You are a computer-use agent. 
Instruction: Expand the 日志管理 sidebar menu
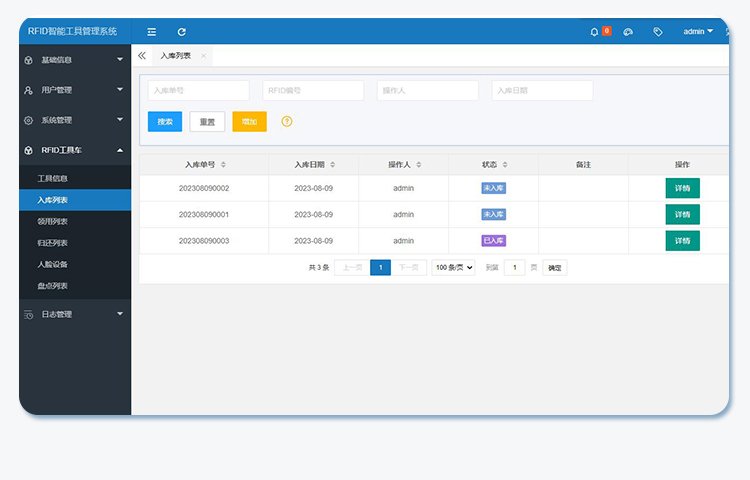[75, 314]
